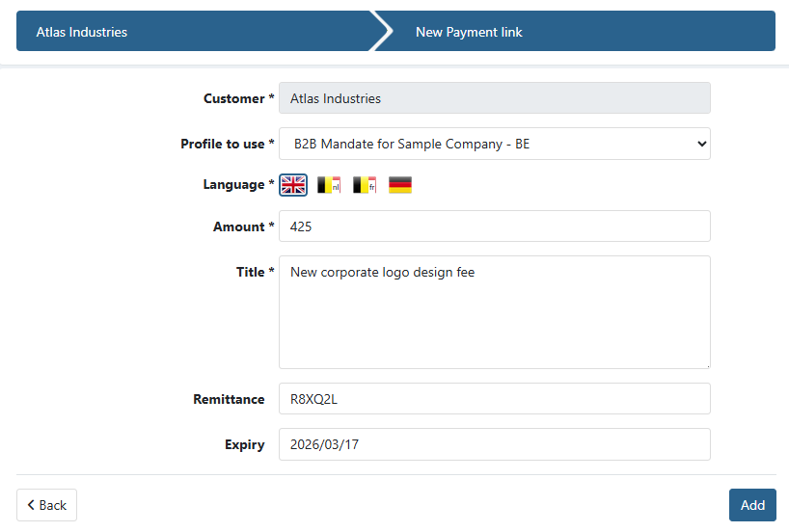Image resolution: width=789 pixels, height=532 pixels.
Task: Click the Remittance label
Action: [229, 399]
